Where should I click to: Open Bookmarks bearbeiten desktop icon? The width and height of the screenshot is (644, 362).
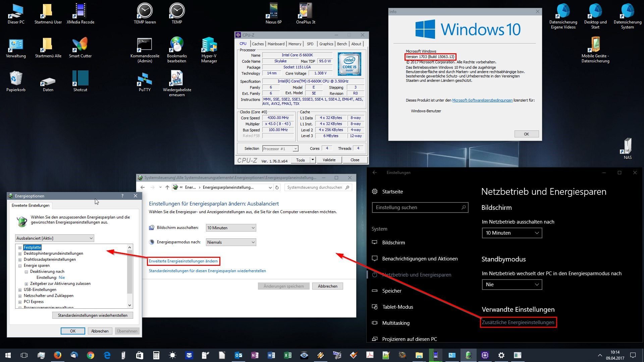pos(177,50)
